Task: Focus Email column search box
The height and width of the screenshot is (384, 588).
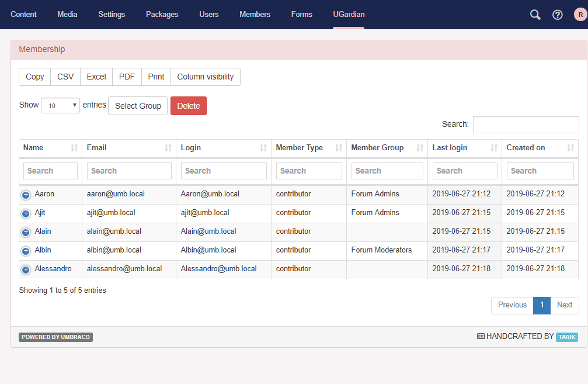Action: coord(129,171)
